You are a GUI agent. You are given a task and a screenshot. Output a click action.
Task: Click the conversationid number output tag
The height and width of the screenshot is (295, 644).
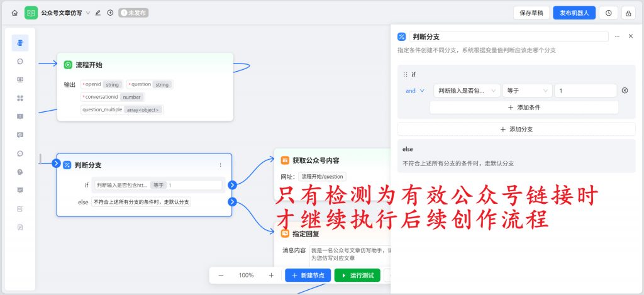pyautogui.click(x=113, y=97)
